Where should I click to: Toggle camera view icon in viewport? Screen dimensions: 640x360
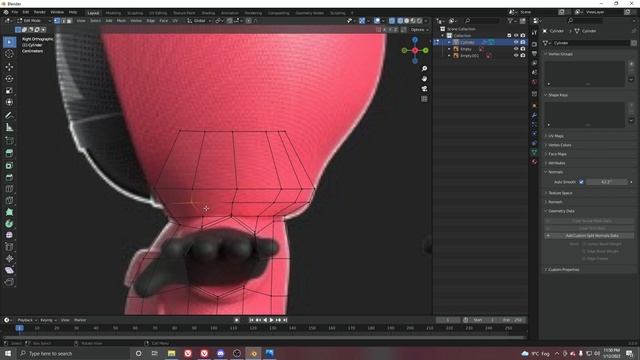tap(424, 89)
